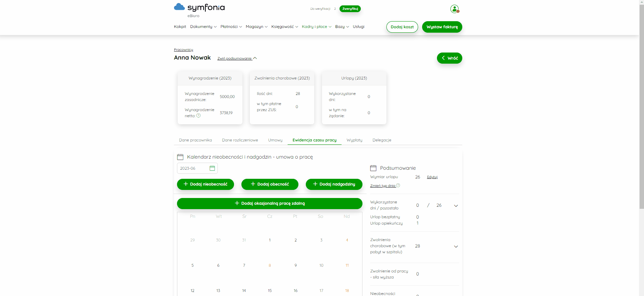Open the Dokumenty dropdown menu
This screenshot has width=644, height=296.
[203, 27]
